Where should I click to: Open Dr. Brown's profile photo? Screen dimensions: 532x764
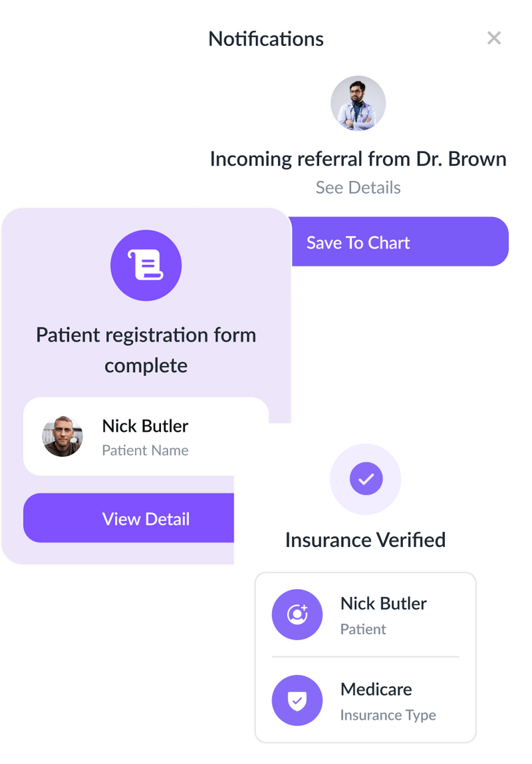(358, 103)
